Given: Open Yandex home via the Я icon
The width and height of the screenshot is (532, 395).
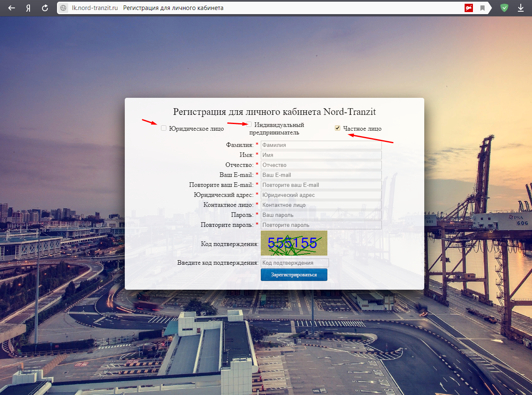Looking at the screenshot, I should (x=28, y=8).
